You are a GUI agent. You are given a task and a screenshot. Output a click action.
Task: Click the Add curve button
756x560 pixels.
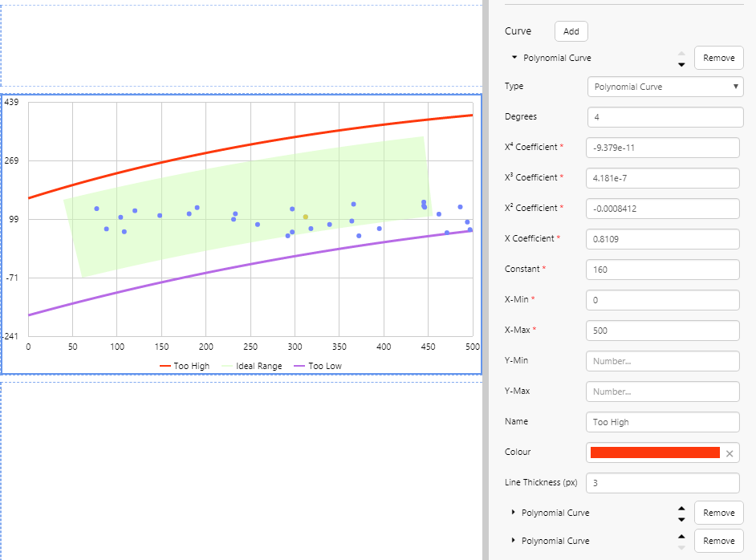[571, 31]
